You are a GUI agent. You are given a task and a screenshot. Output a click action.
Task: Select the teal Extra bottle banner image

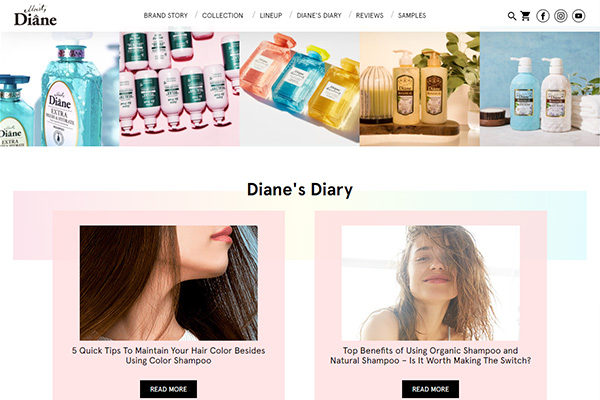coord(60,89)
